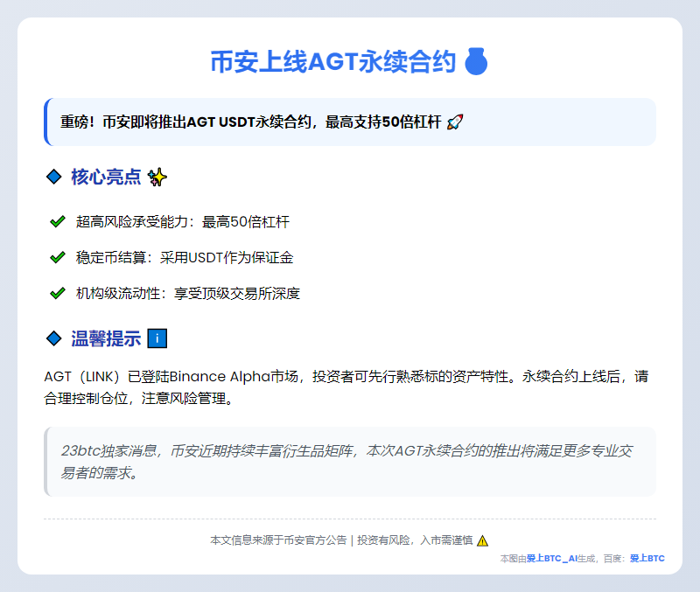
Task: Click the warning triangle icon in the footer
Action: pyautogui.click(x=483, y=540)
